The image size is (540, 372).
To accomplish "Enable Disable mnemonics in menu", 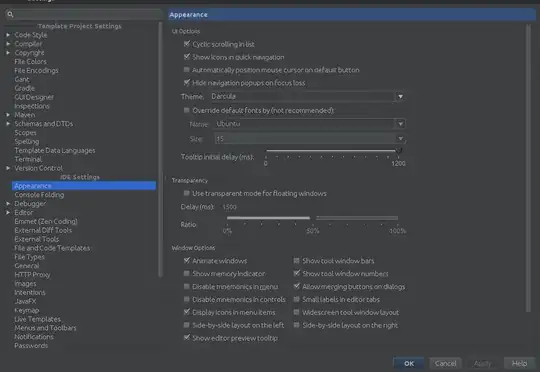I will coord(187,286).
